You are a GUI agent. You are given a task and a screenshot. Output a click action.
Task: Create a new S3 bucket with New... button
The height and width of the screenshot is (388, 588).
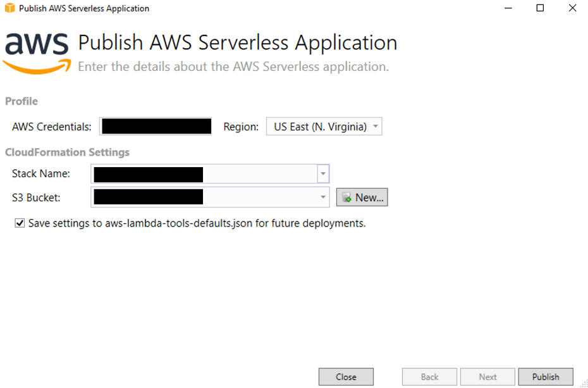362,197
